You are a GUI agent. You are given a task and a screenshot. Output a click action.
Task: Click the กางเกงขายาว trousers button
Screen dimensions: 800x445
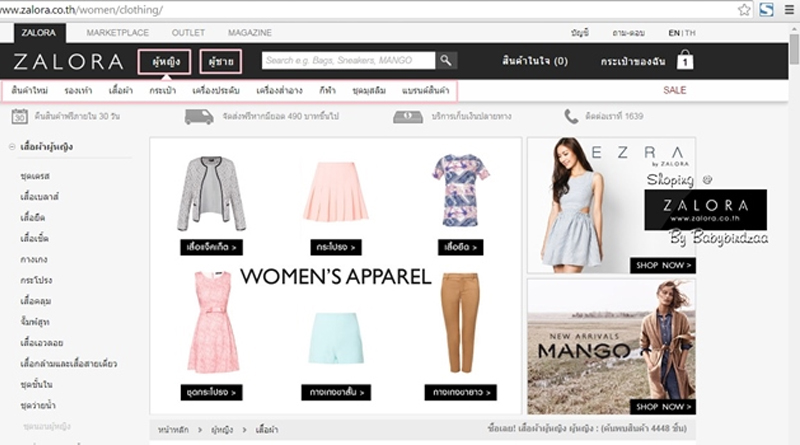461,392
